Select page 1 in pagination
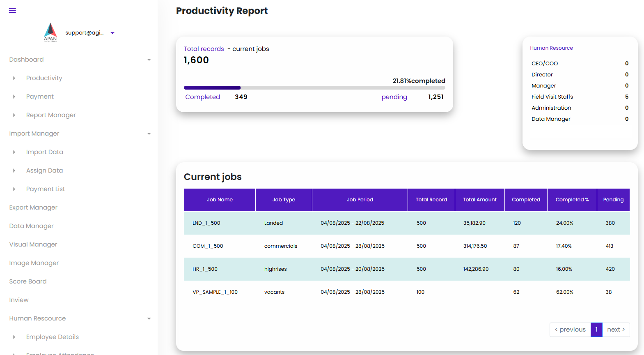644x355 pixels. point(596,330)
